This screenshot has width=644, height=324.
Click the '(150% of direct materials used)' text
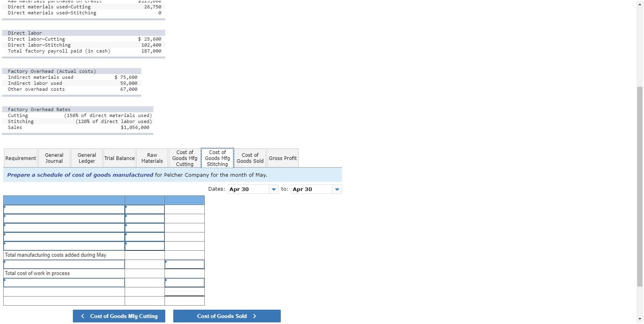(x=108, y=115)
